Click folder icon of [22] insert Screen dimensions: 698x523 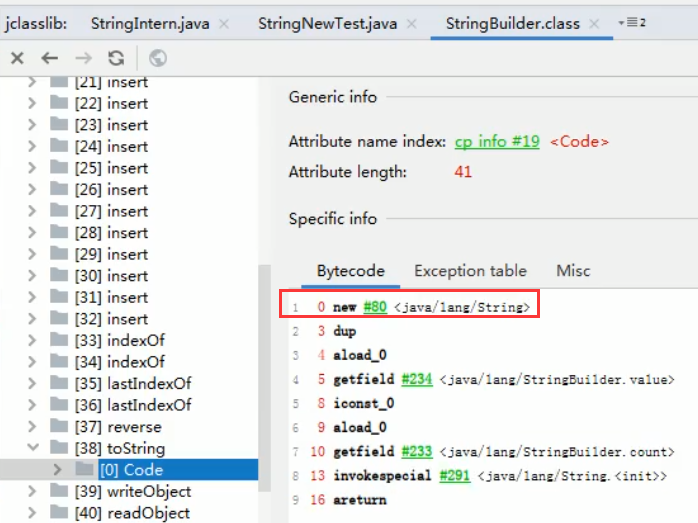pyautogui.click(x=59, y=102)
